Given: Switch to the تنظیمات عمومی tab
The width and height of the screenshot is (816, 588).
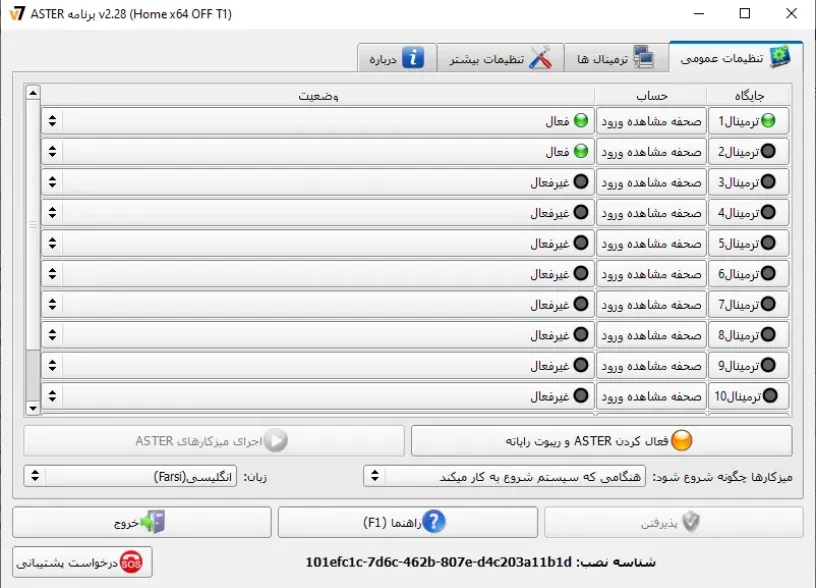Looking at the screenshot, I should coord(735,57).
